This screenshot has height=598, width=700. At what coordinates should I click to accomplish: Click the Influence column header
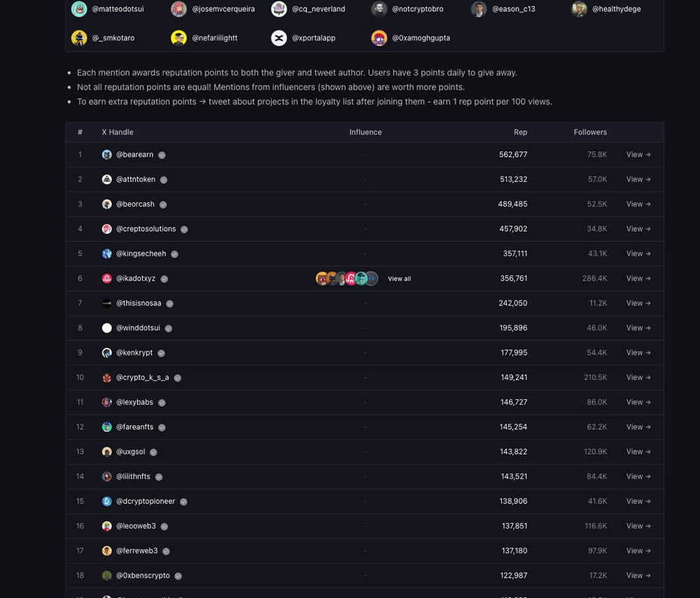click(x=365, y=132)
